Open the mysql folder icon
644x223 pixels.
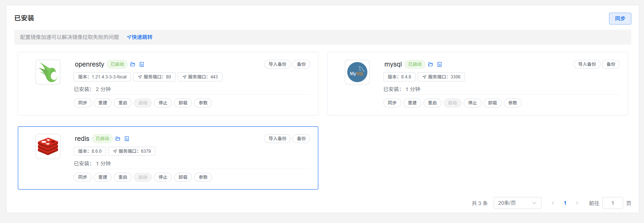pos(431,64)
